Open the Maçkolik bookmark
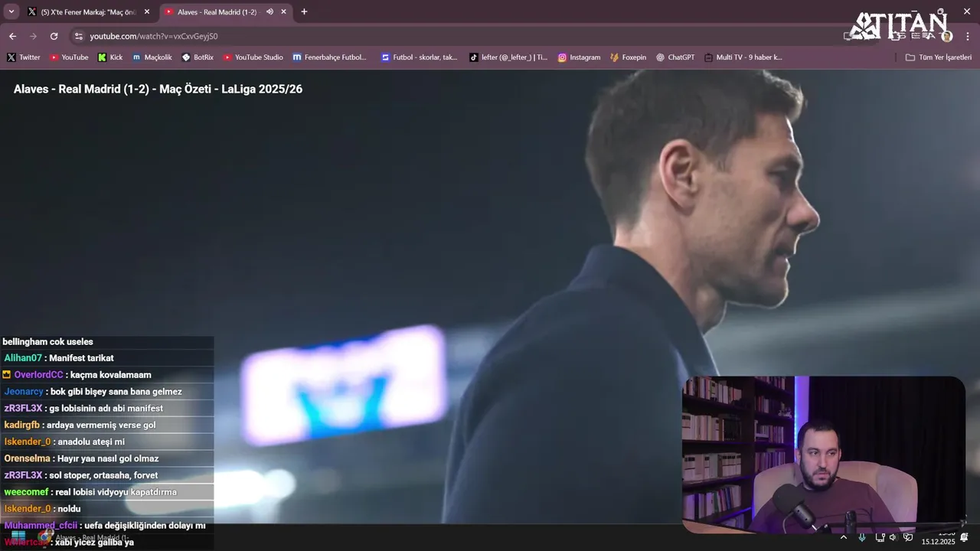 (x=152, y=57)
